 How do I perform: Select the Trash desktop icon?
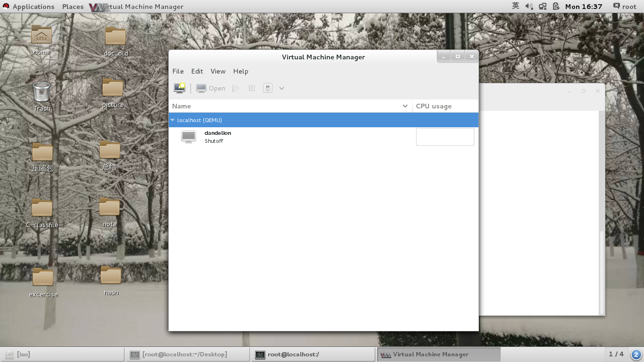(41, 96)
